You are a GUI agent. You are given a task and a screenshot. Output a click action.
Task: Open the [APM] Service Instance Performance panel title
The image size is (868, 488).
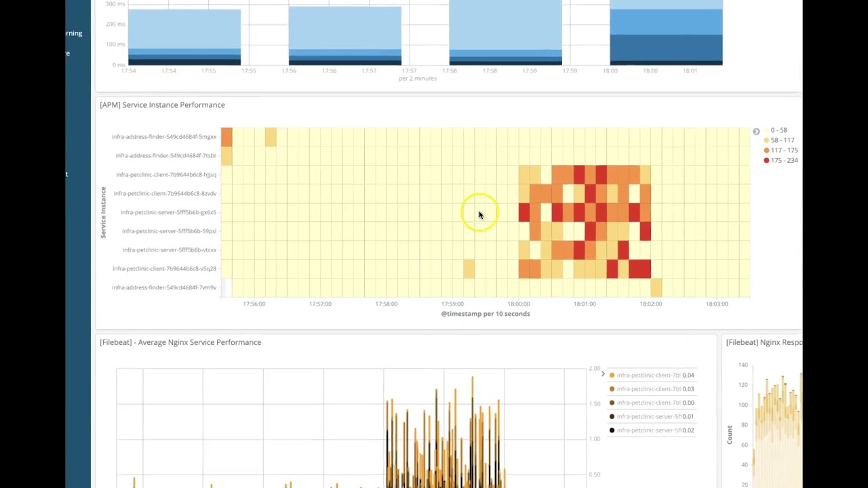[x=162, y=105]
